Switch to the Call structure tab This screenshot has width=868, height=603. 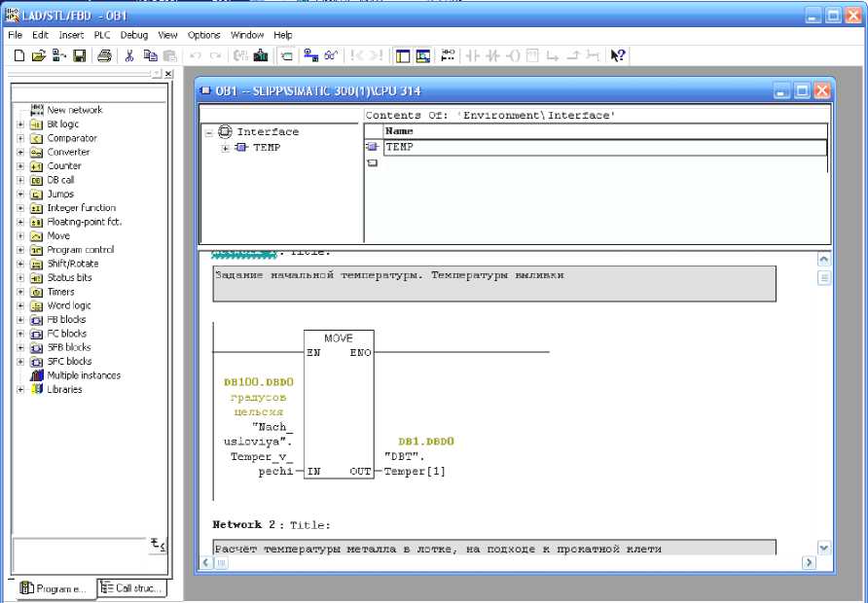click(x=132, y=588)
